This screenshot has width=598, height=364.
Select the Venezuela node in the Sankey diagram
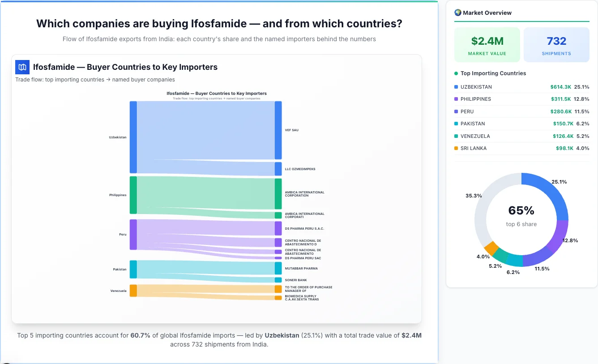coord(132,291)
